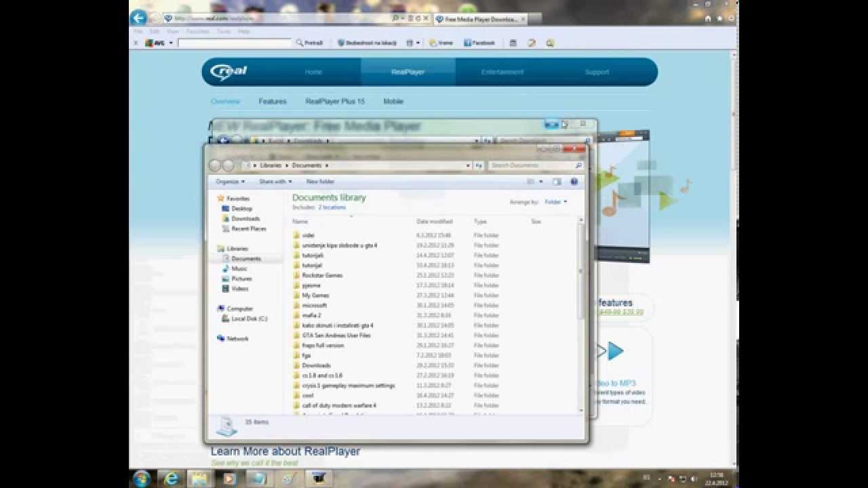Click the Search Documents field
Viewport: 868px width, 488px height.
[535, 165]
